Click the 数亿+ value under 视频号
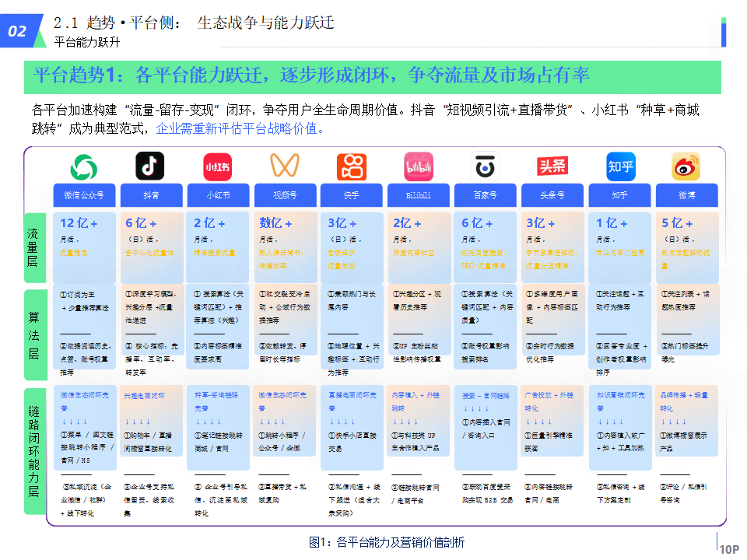 tap(275, 223)
